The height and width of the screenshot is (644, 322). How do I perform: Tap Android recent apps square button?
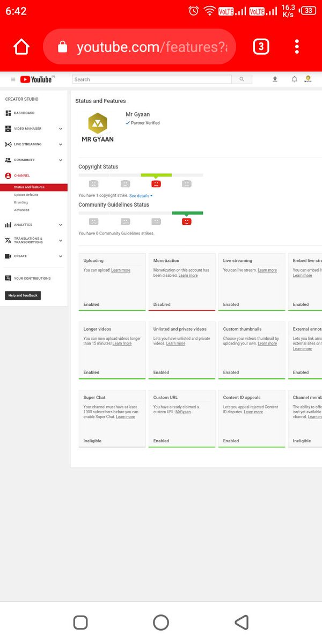pos(80,622)
